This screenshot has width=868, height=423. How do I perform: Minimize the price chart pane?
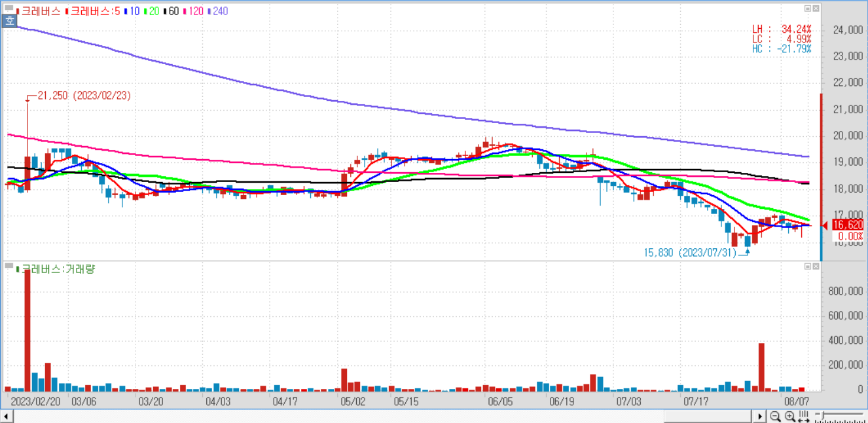pos(808,9)
